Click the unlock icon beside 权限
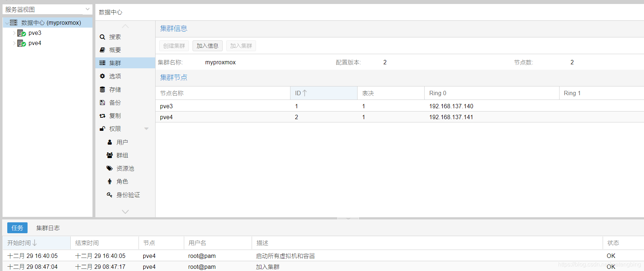This screenshot has height=271, width=644. coord(102,129)
